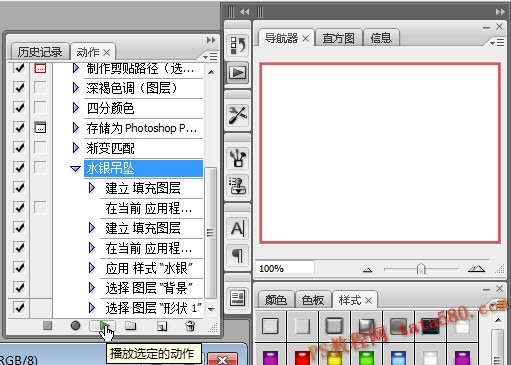
Task: Close the 样式 tab
Action: coord(368,300)
